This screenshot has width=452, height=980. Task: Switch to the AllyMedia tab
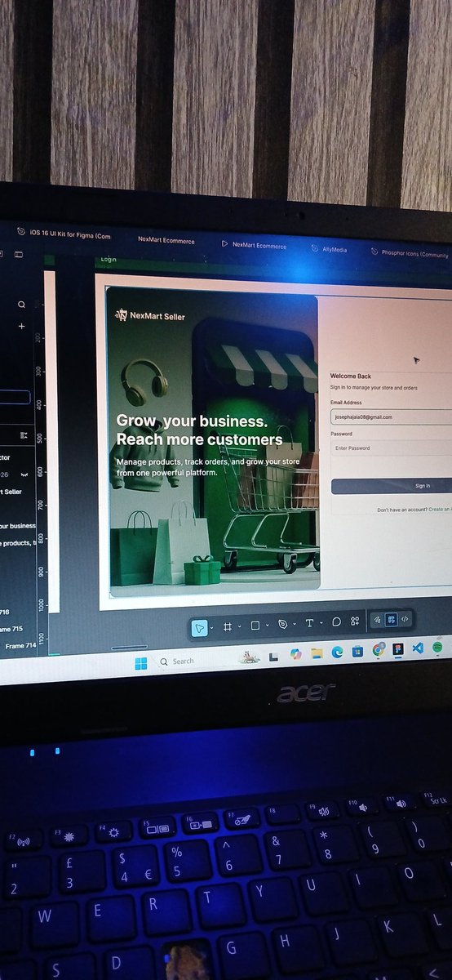tap(329, 250)
